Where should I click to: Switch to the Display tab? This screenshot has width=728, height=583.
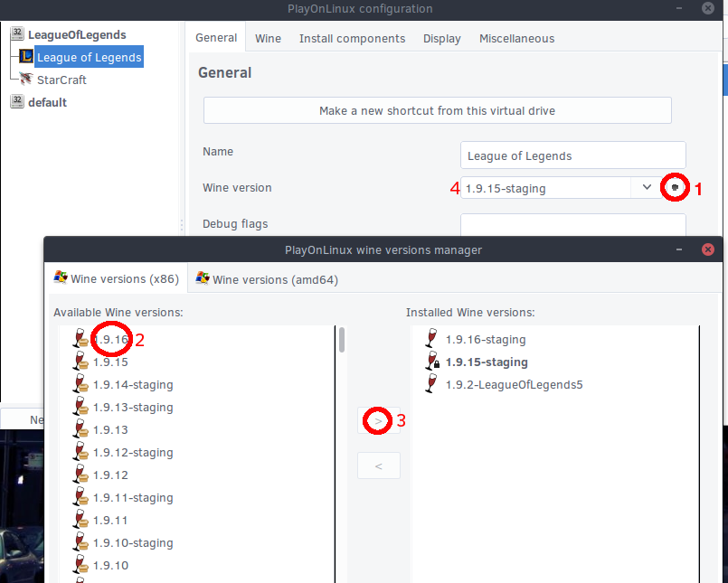tap(441, 39)
